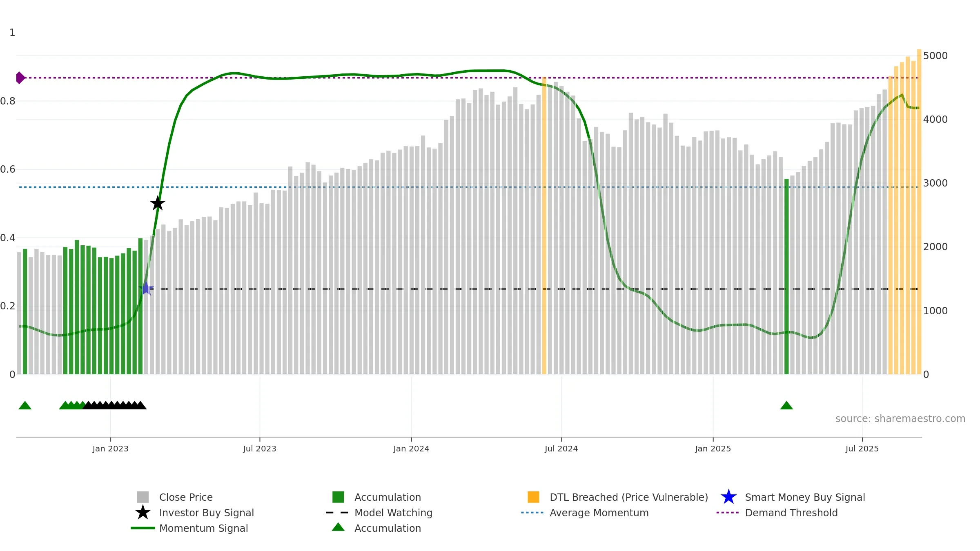
Task: Toggle Investor Buy Signal legend entry
Action: tap(195, 513)
